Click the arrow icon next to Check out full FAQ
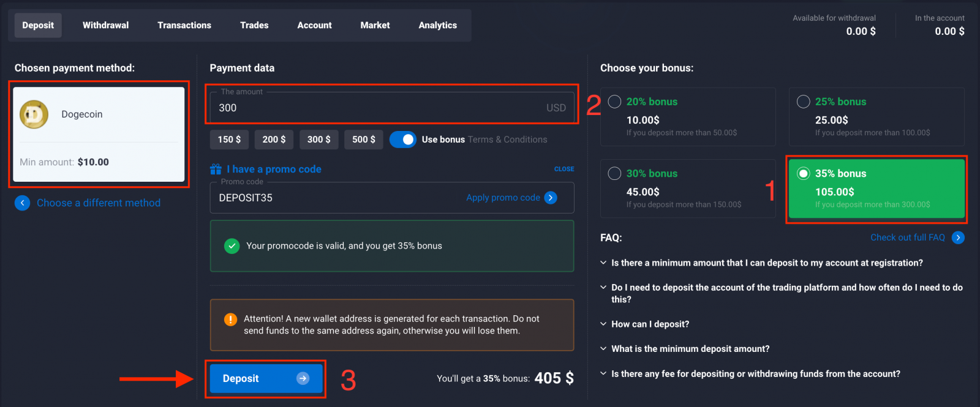This screenshot has height=407, width=980. [x=958, y=237]
